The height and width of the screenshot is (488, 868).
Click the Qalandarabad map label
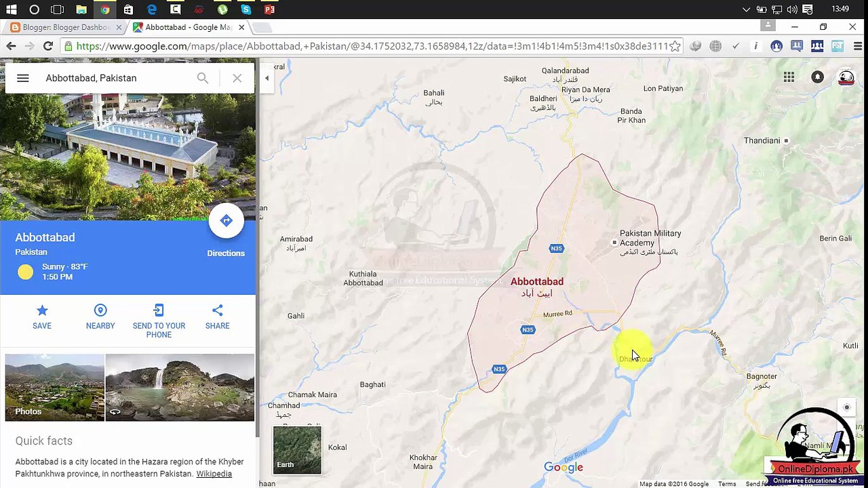click(x=565, y=70)
